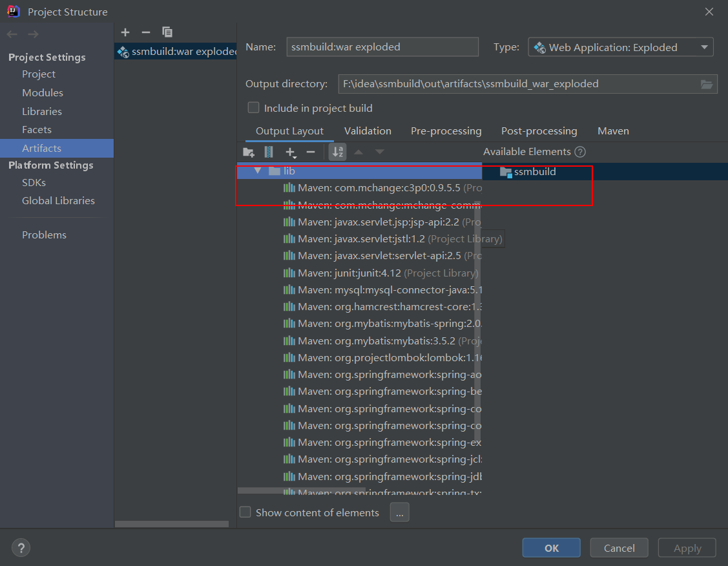Click the OK button

tap(551, 548)
